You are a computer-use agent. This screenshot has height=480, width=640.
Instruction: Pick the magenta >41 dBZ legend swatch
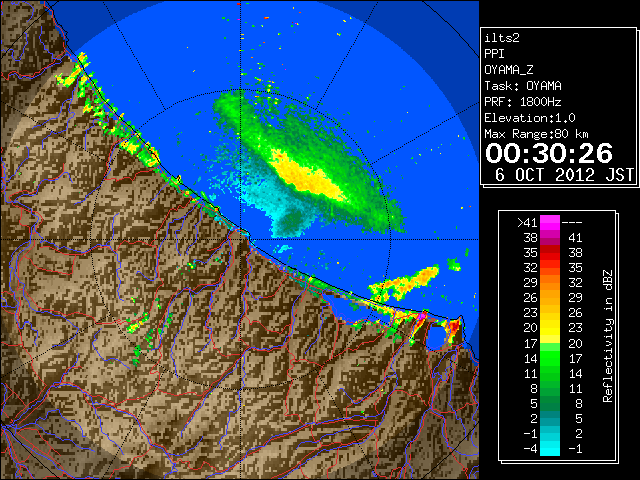(550, 223)
